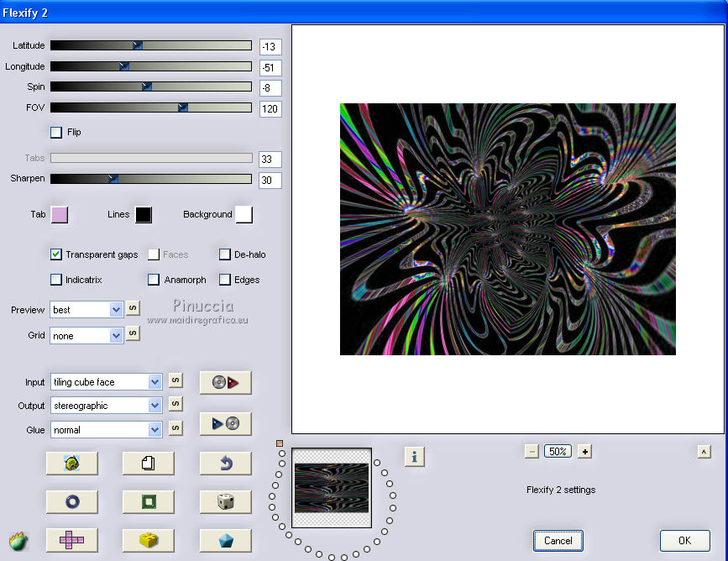
Task: Open the Output dropdown showing stereographic
Action: [x=107, y=406]
